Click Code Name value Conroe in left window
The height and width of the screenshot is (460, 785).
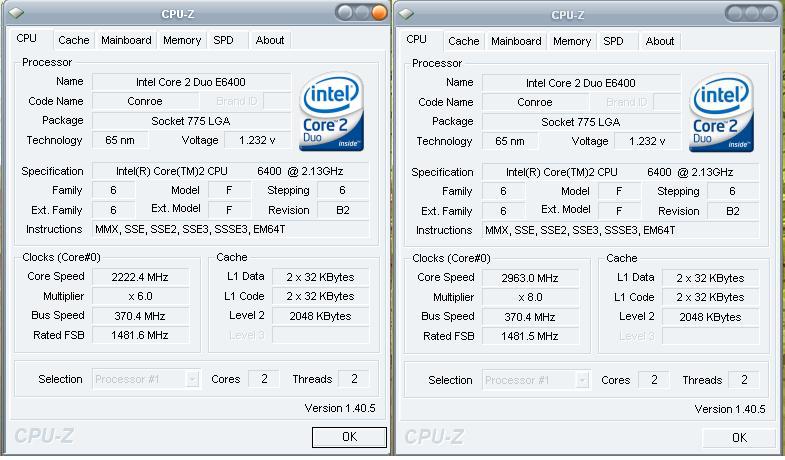(145, 101)
